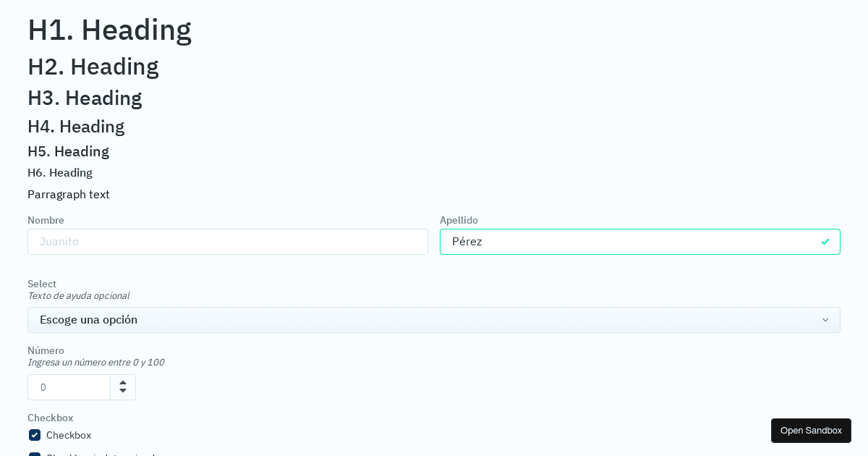This screenshot has height=456, width=868.
Task: Click the chevron on the select control
Action: [825, 319]
